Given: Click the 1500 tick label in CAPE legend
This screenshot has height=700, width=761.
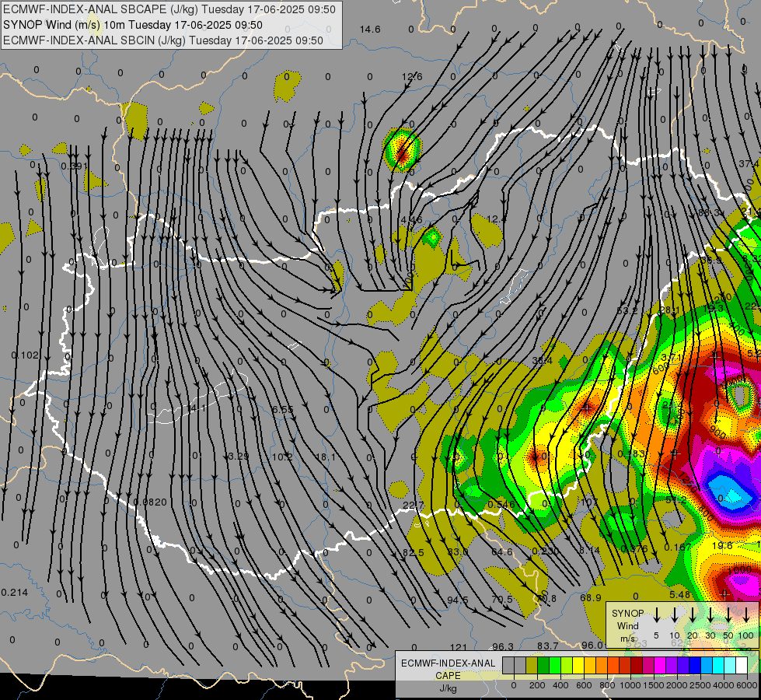Looking at the screenshot, I should pyautogui.click(x=655, y=685).
